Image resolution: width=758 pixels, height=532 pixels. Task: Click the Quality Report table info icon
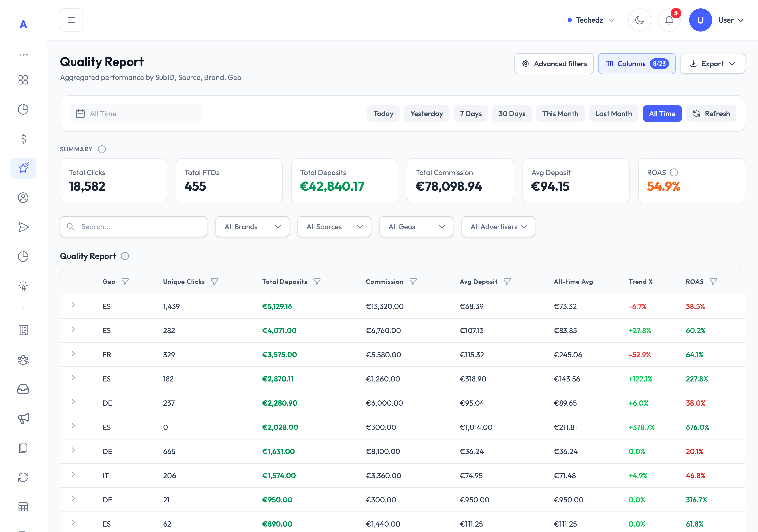click(x=125, y=256)
